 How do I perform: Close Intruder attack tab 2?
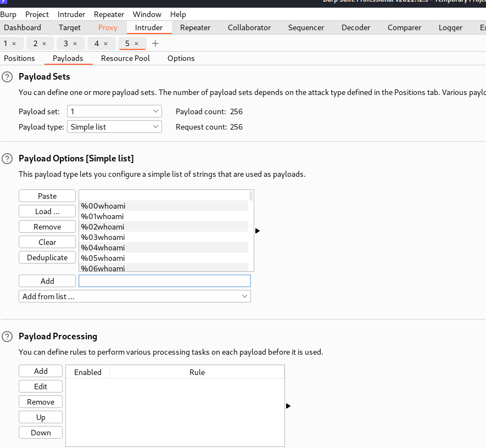(44, 44)
